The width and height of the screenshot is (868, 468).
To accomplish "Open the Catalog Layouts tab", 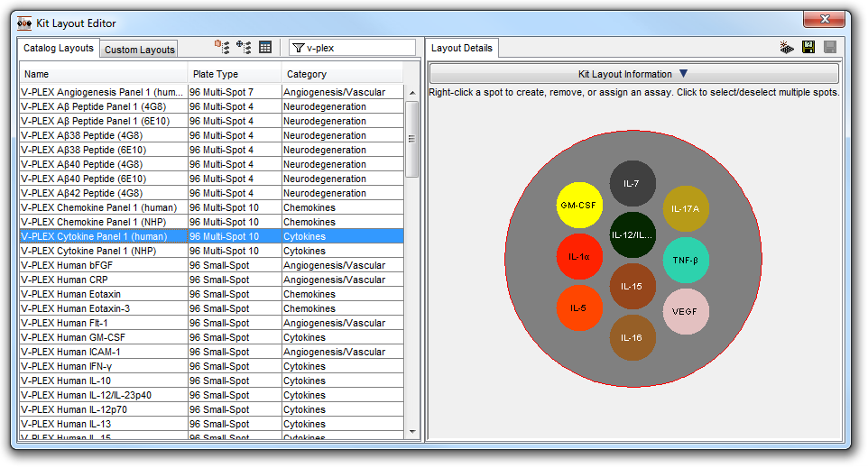I will (x=59, y=48).
